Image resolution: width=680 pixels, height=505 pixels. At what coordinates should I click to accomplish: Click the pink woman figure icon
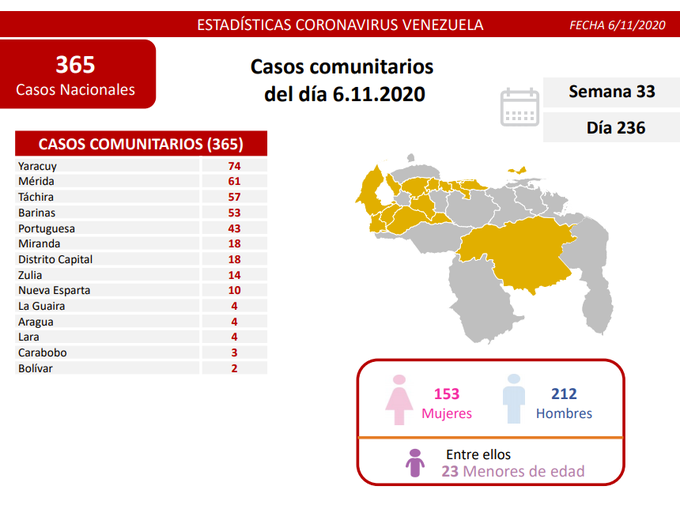click(399, 400)
